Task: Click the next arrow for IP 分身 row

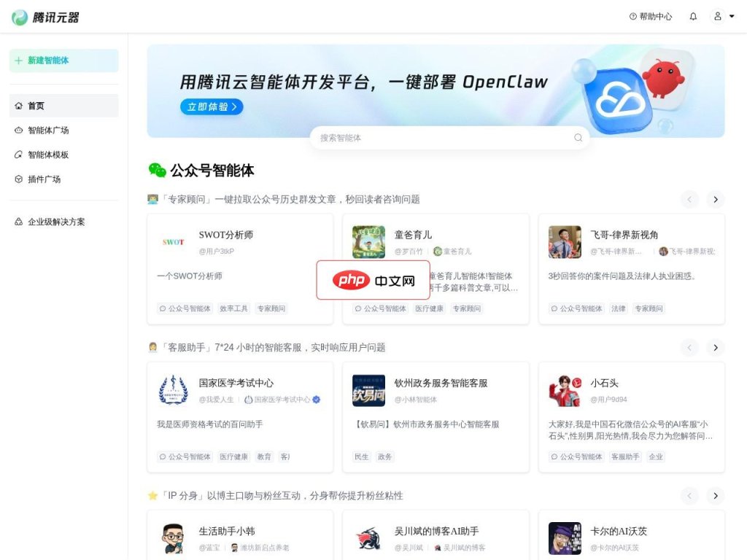Action: click(x=715, y=496)
